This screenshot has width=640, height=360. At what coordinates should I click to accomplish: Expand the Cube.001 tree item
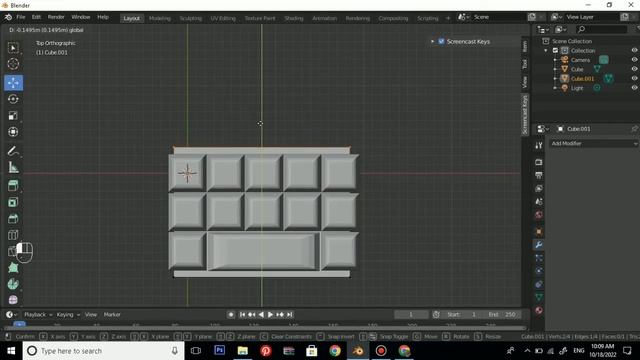click(x=555, y=78)
